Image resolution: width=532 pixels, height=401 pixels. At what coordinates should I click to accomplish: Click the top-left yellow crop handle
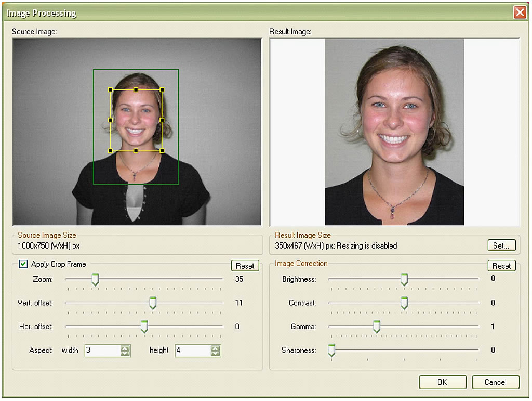pyautogui.click(x=110, y=90)
